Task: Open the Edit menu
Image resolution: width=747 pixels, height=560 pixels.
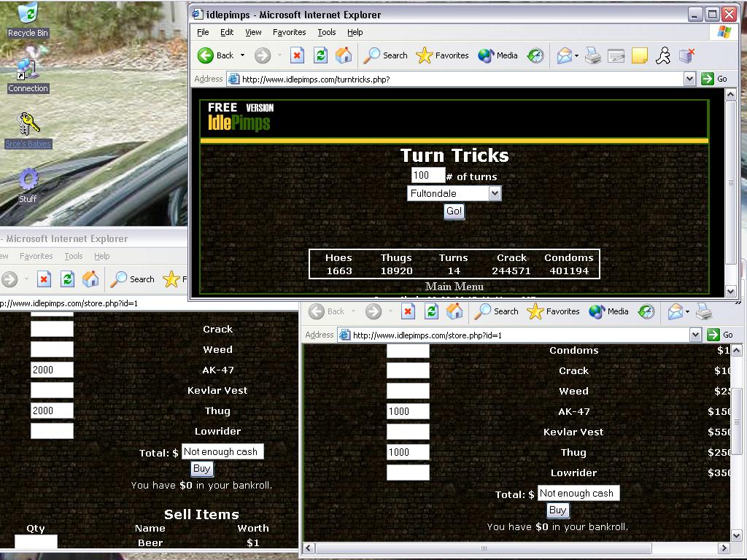Action: pos(227,32)
